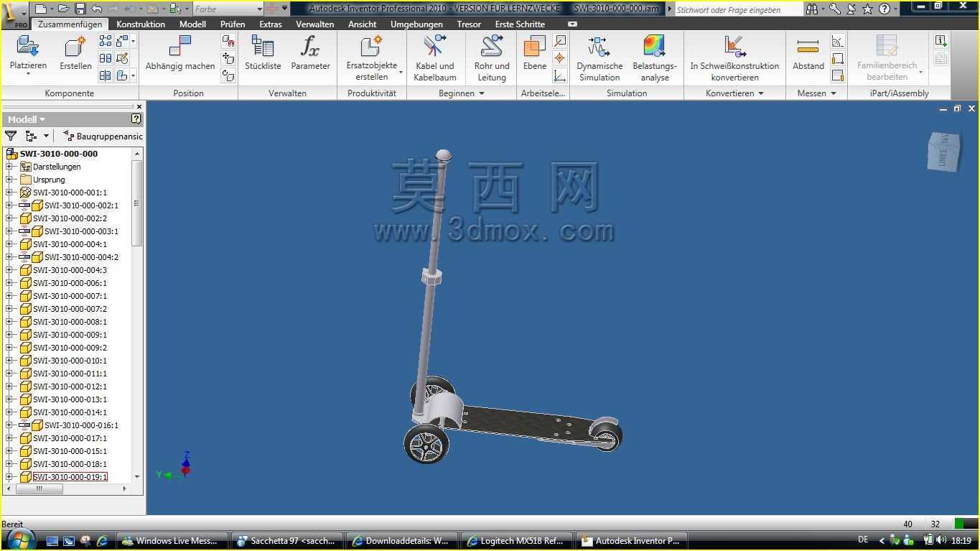Switch to Windows Live Messenger taskbar item
The width and height of the screenshot is (980, 551).
[x=172, y=541]
